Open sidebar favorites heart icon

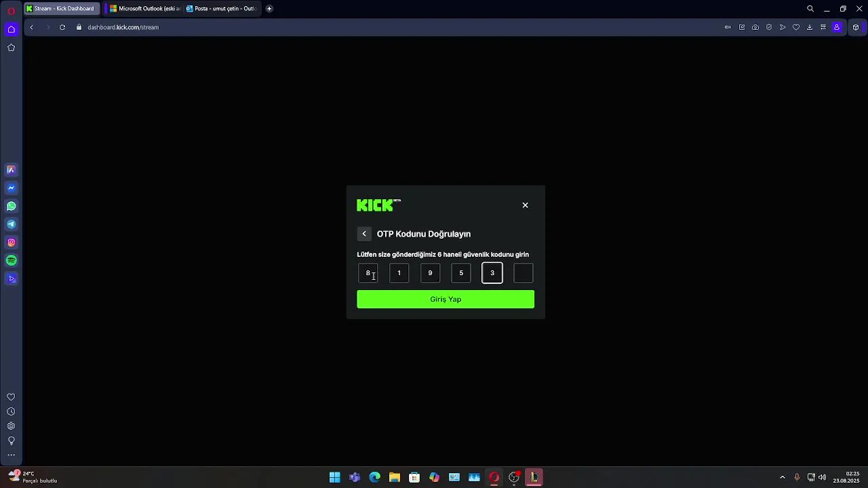[x=11, y=397]
